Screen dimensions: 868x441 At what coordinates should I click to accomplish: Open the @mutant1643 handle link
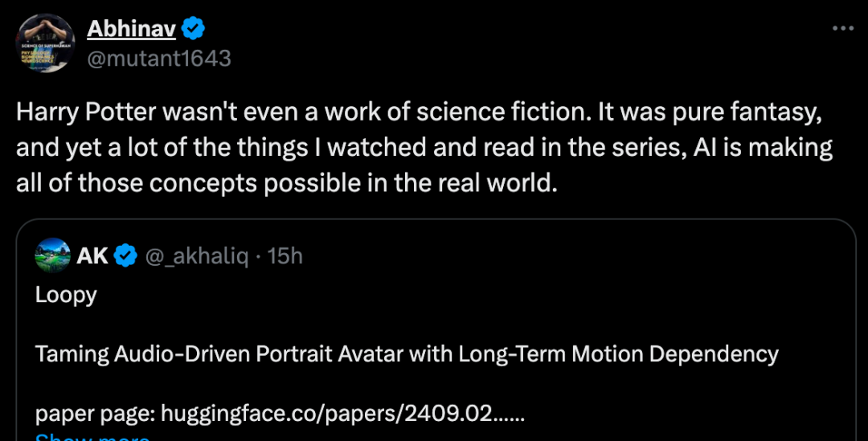click(158, 59)
